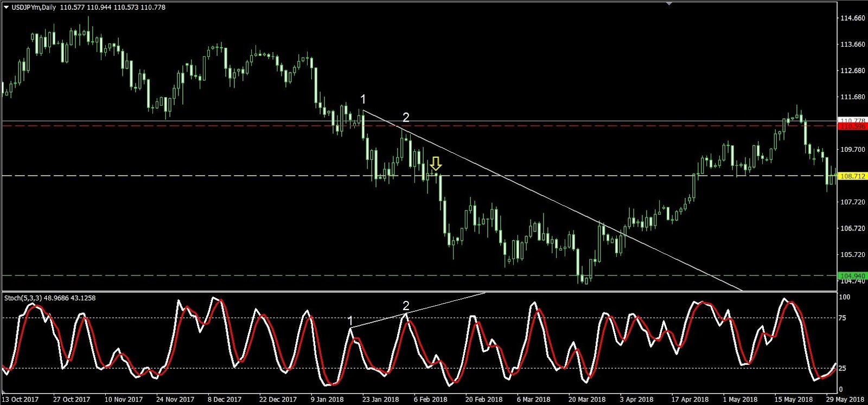The width and height of the screenshot is (868, 405).
Task: Click the 20 Mar 2018 date label
Action: click(587, 400)
